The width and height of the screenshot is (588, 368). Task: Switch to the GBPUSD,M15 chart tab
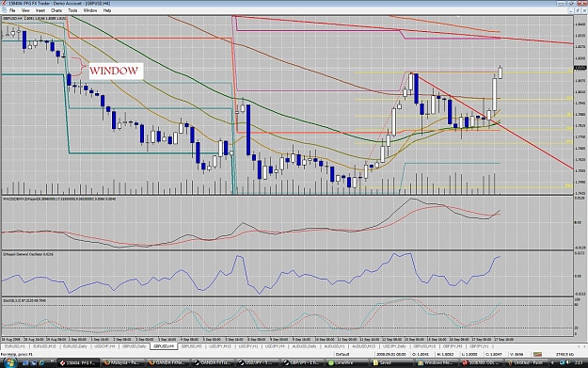[425, 346]
